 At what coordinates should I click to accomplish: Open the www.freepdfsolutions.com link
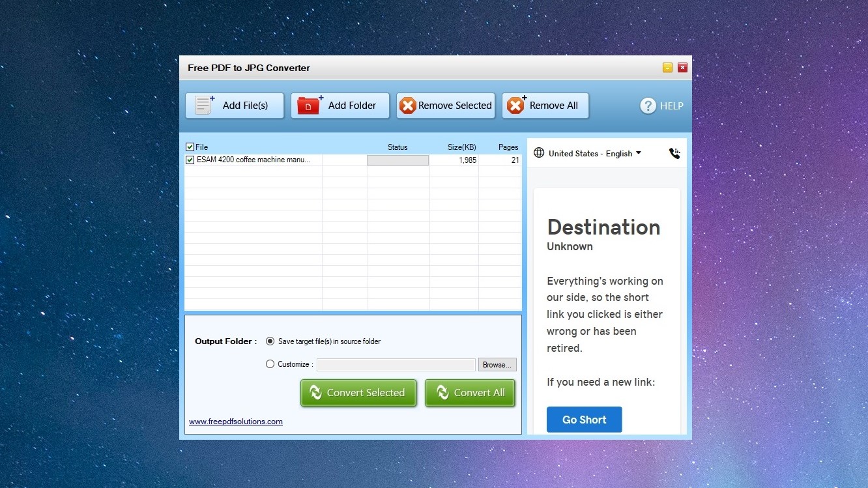point(236,422)
